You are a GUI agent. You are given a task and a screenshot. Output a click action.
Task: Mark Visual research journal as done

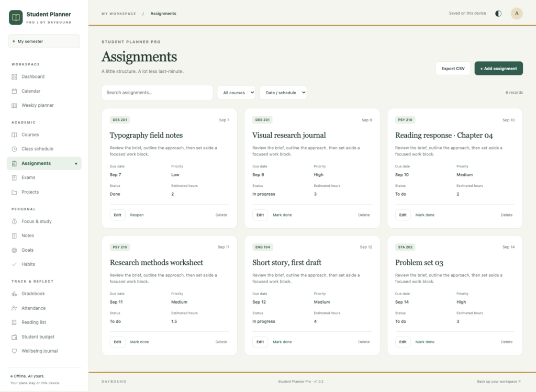(282, 215)
